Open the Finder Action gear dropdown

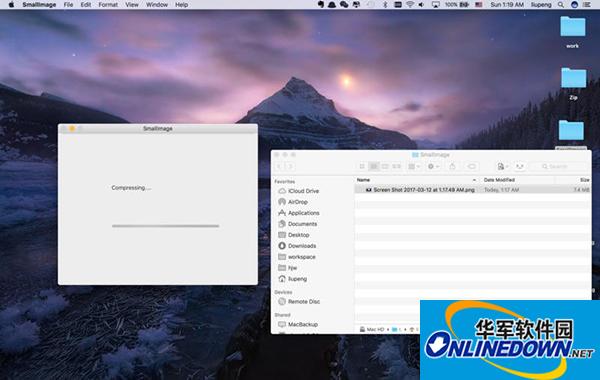(433, 166)
